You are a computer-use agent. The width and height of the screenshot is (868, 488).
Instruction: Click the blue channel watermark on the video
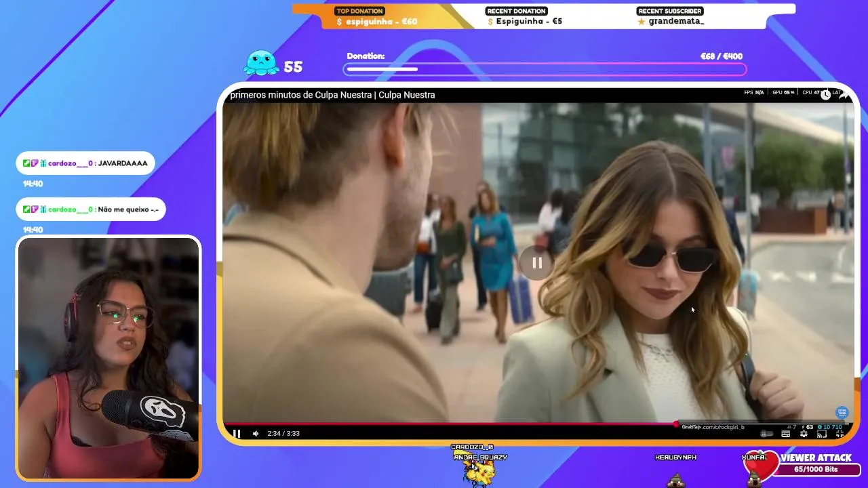(x=842, y=412)
